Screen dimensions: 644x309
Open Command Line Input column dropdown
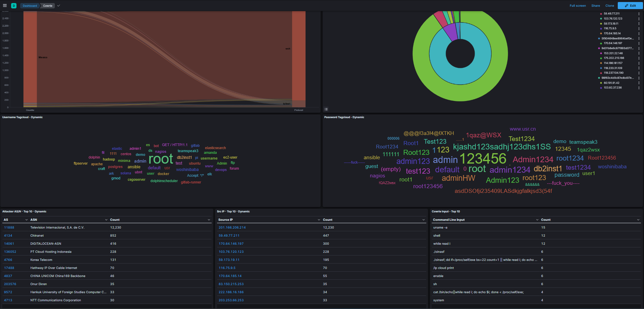(x=537, y=220)
